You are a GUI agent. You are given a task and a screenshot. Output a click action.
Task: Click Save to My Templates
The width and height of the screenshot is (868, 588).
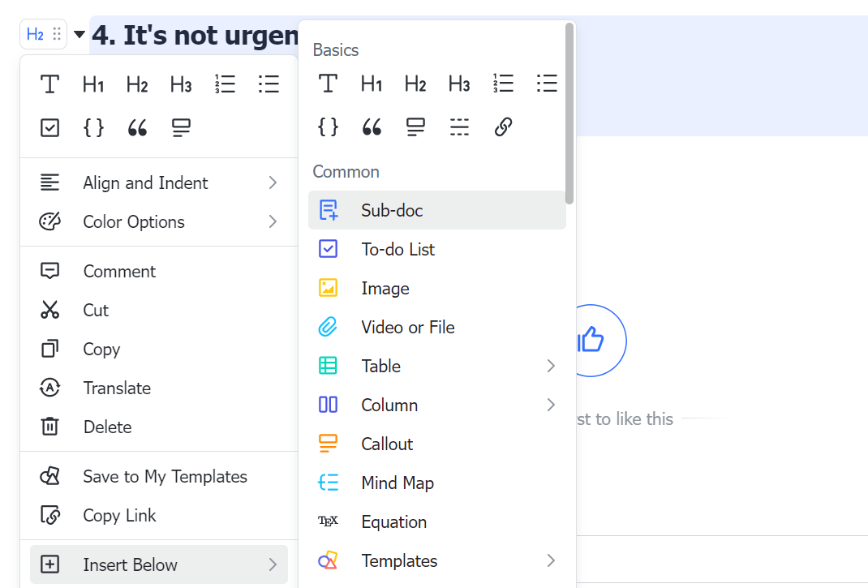(165, 476)
